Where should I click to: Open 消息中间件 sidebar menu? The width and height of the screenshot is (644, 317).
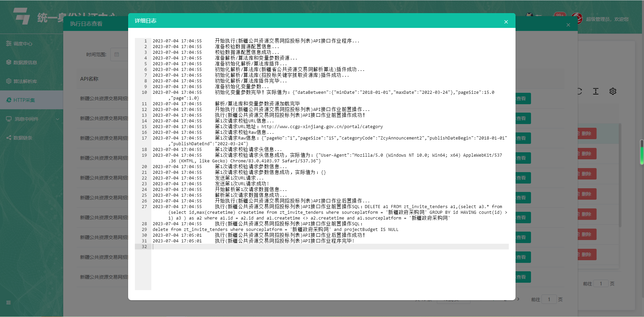coord(32,119)
